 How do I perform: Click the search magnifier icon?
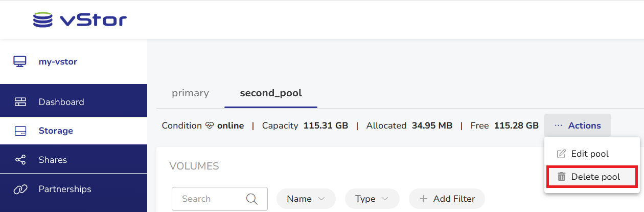[x=251, y=199]
